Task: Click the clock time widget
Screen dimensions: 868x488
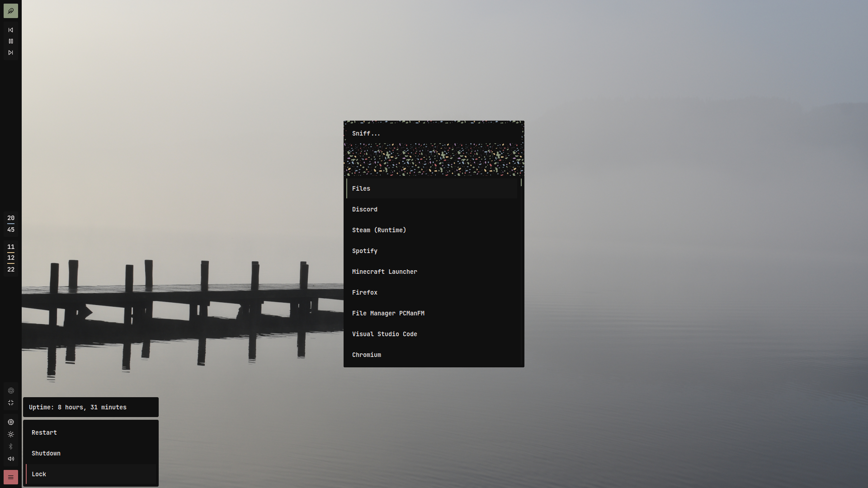Action: (x=11, y=224)
